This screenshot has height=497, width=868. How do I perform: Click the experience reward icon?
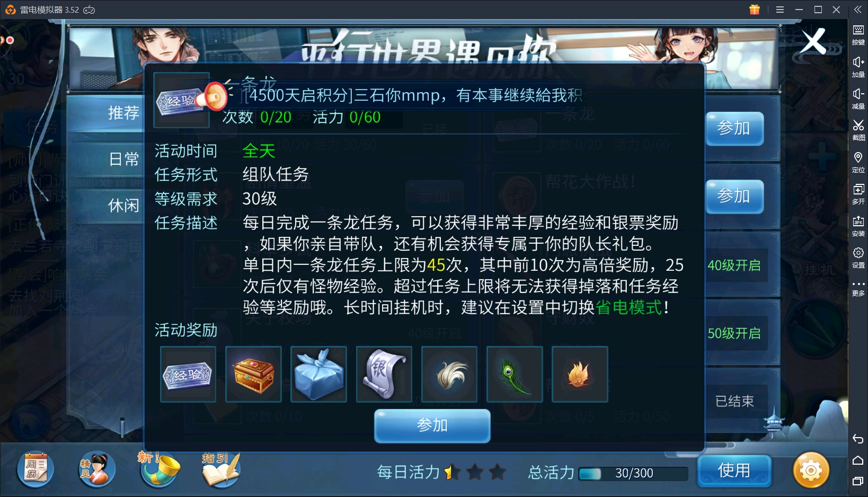coord(188,375)
